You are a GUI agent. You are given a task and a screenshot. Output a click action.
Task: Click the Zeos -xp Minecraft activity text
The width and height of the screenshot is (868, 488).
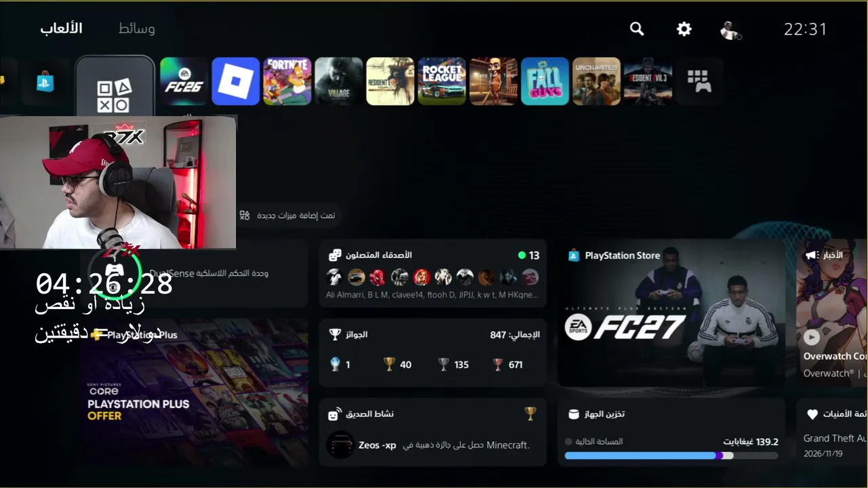click(x=444, y=445)
